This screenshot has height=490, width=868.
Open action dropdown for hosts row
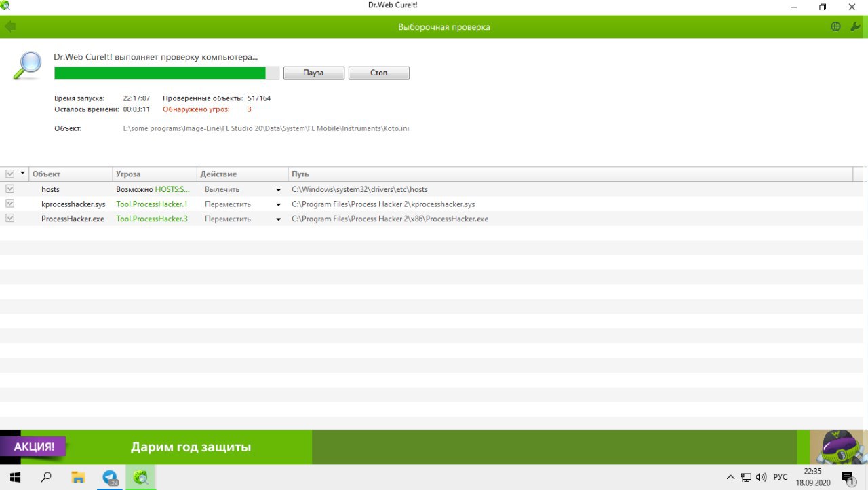(x=279, y=190)
